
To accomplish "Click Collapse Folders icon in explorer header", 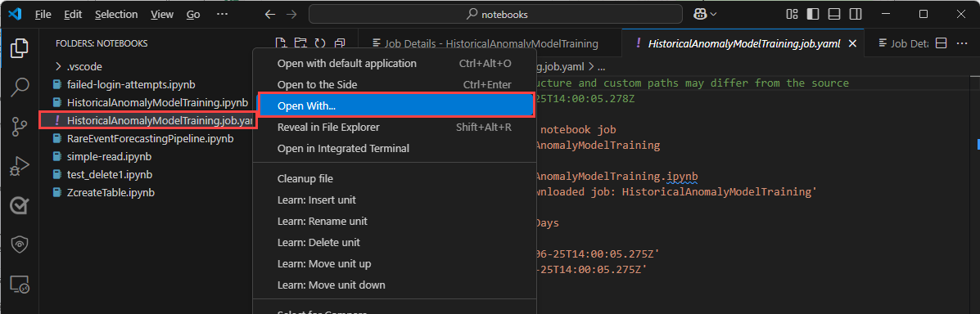I will coord(340,43).
